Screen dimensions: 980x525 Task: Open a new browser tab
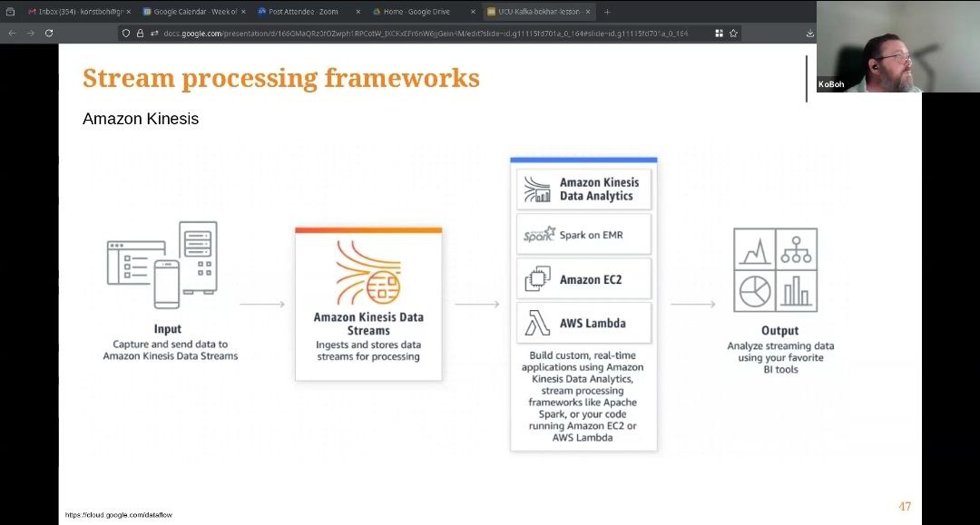point(607,12)
